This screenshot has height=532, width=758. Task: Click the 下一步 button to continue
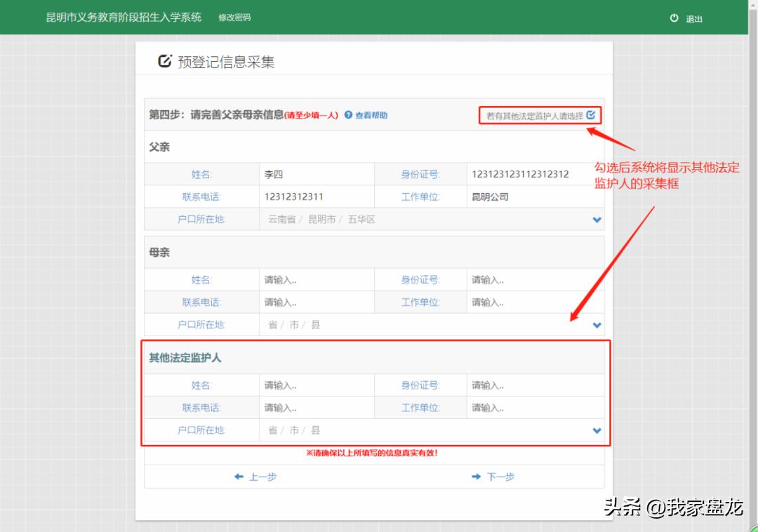click(496, 477)
